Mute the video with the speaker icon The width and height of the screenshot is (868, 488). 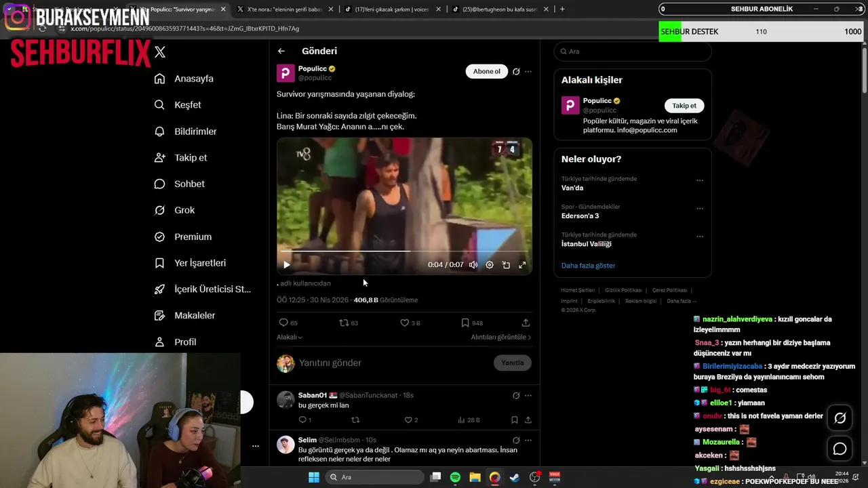[473, 265]
